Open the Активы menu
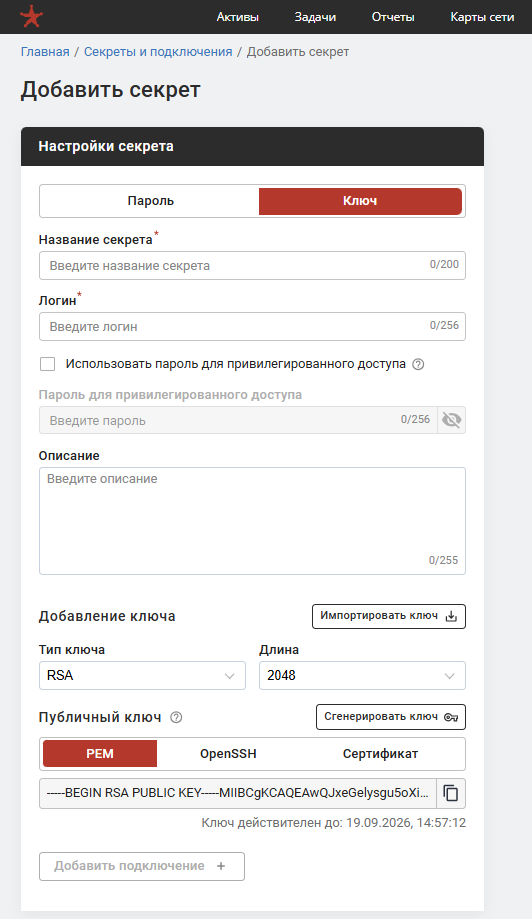This screenshot has width=532, height=919. 237,17
